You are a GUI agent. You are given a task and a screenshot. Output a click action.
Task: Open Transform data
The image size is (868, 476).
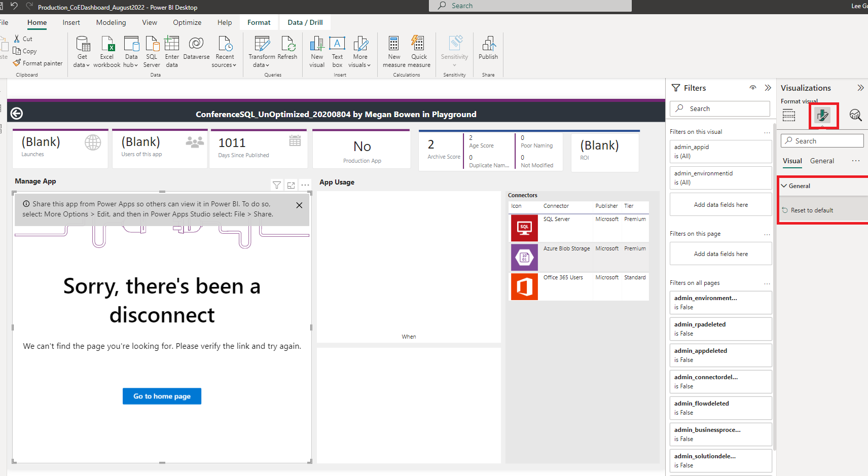pos(261,51)
